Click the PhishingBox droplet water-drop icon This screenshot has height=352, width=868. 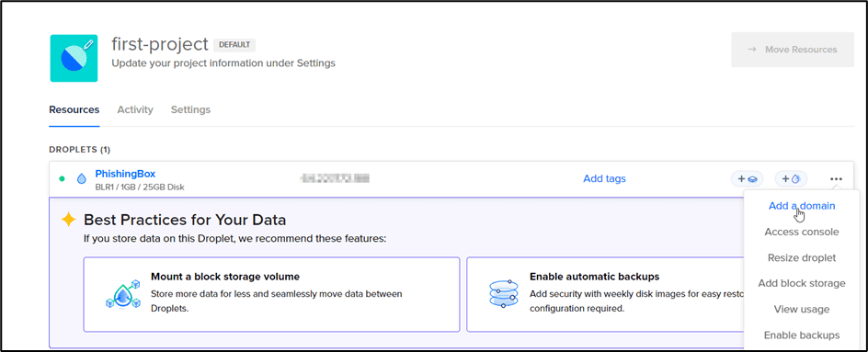[x=81, y=179]
